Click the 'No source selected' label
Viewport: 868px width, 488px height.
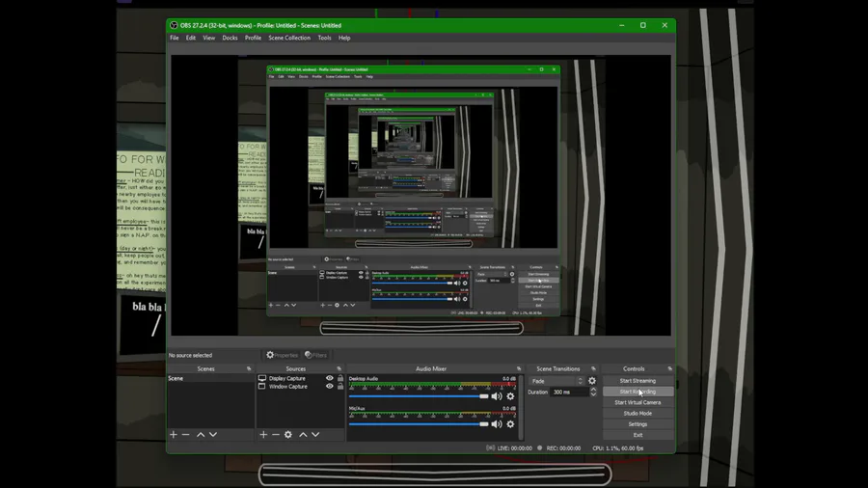point(190,355)
